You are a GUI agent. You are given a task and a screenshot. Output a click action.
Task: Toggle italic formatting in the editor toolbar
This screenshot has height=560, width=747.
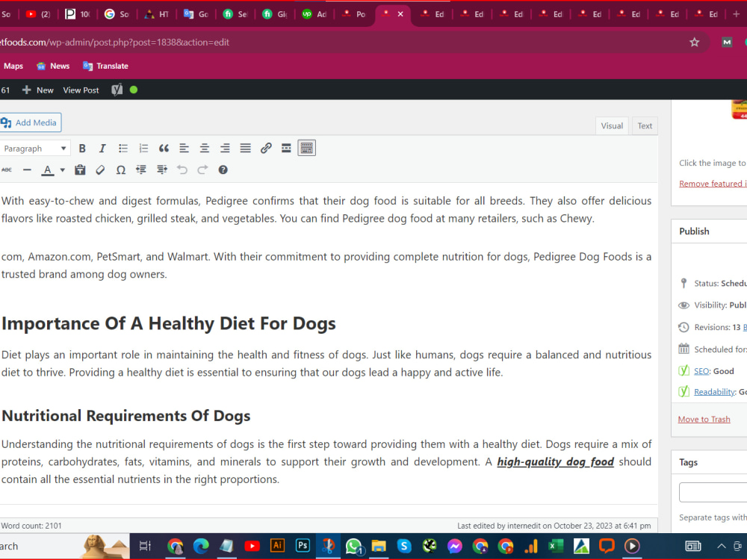102,149
